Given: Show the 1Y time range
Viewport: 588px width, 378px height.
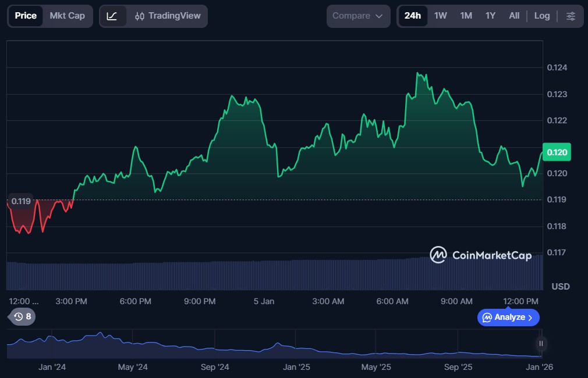Looking at the screenshot, I should pos(490,16).
